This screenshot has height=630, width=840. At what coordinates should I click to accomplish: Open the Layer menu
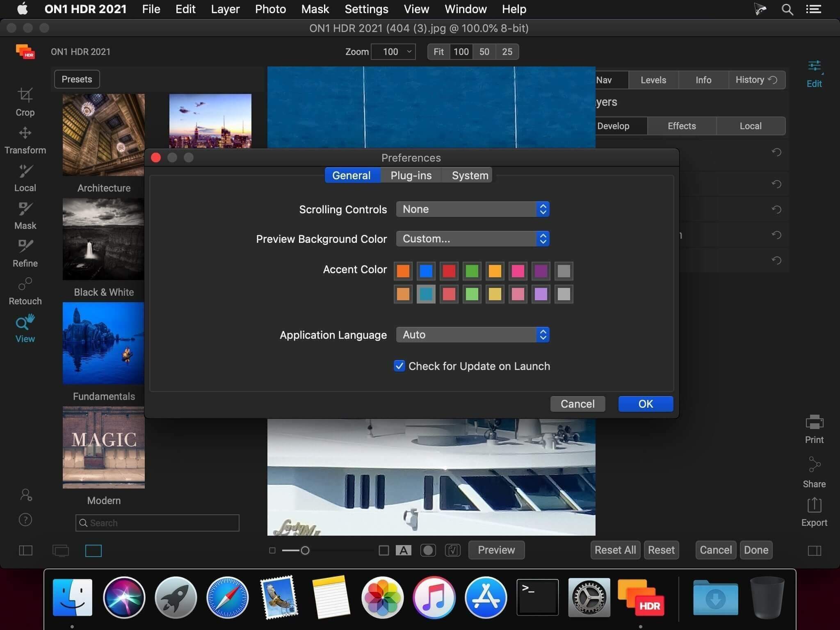225,9
